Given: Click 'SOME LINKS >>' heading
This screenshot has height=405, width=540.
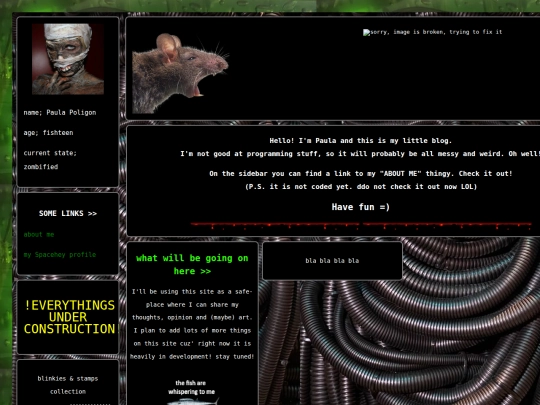Looking at the screenshot, I should coord(68,214).
